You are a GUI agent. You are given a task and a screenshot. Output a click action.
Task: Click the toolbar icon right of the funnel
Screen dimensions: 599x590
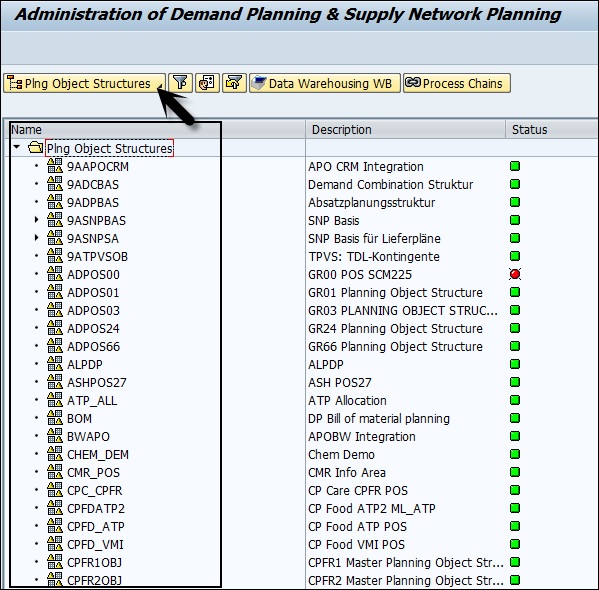[x=207, y=83]
